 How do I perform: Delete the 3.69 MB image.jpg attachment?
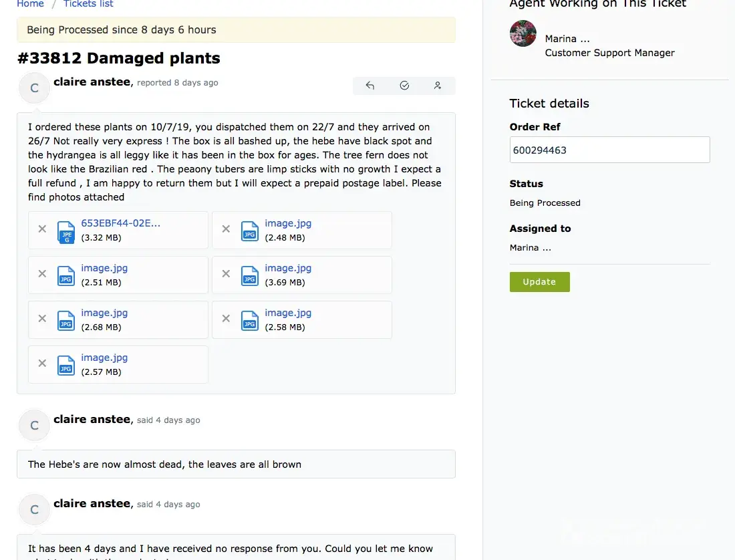(226, 274)
